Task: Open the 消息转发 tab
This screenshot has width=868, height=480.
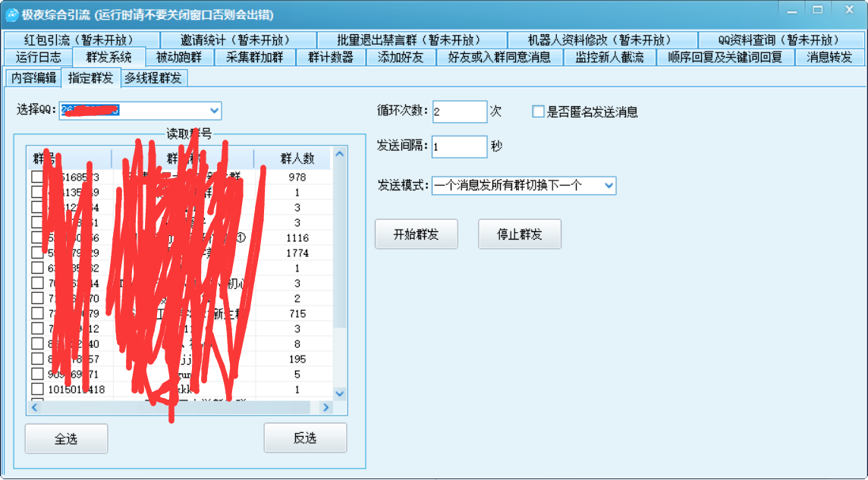Action: [829, 57]
